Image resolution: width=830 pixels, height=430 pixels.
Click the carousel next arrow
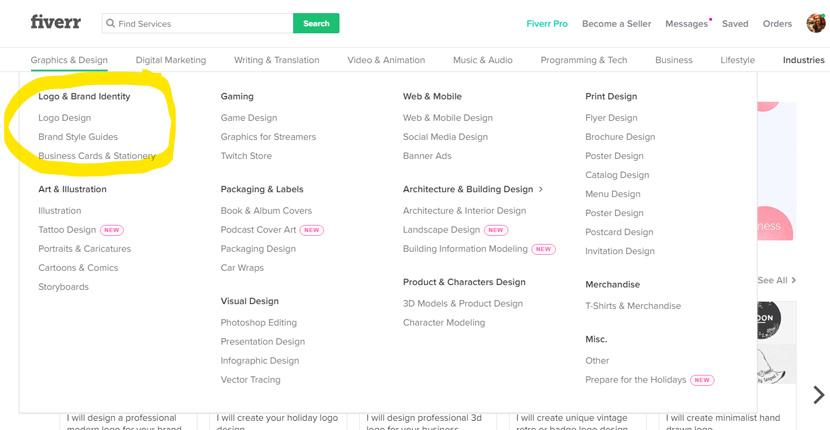818,395
